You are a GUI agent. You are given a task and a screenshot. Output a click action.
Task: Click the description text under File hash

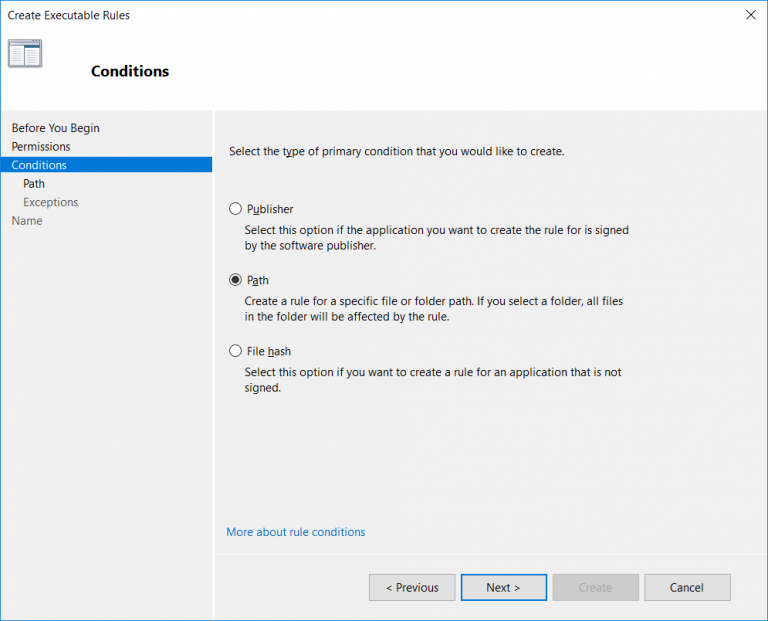(432, 380)
